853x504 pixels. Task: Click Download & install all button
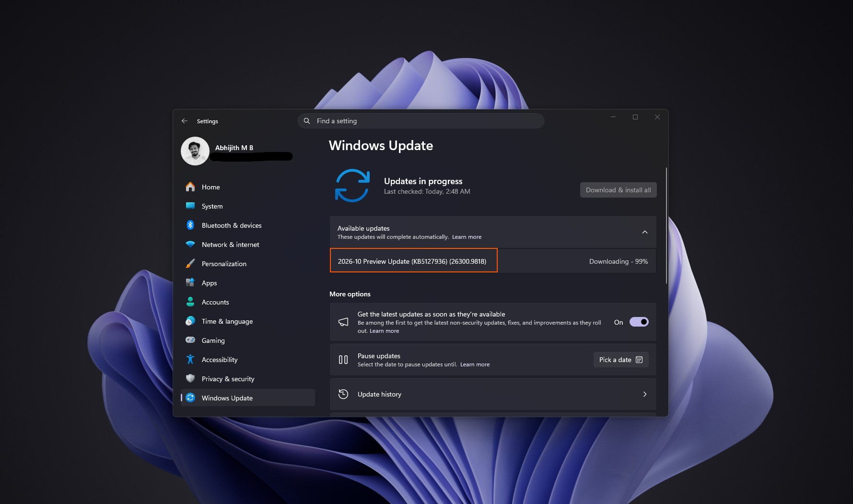coord(619,190)
